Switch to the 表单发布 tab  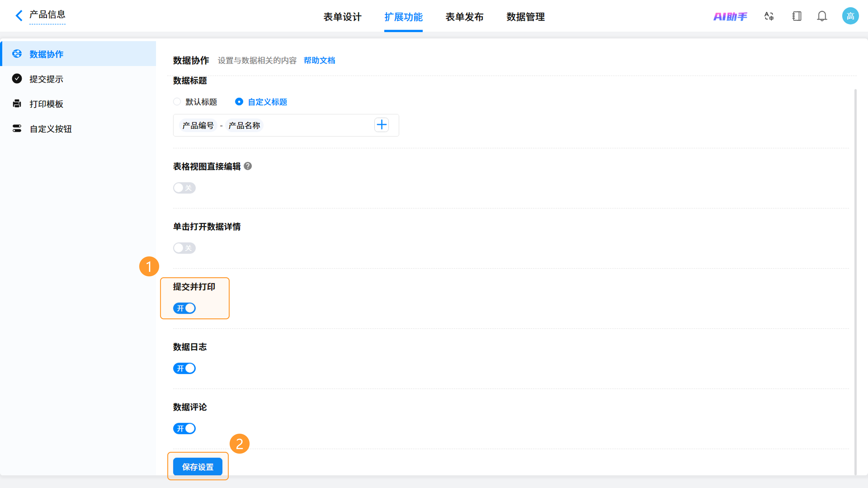[x=464, y=17]
